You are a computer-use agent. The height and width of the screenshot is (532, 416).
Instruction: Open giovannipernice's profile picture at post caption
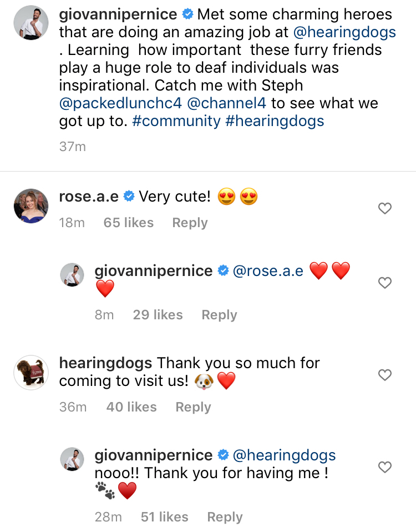(x=31, y=22)
